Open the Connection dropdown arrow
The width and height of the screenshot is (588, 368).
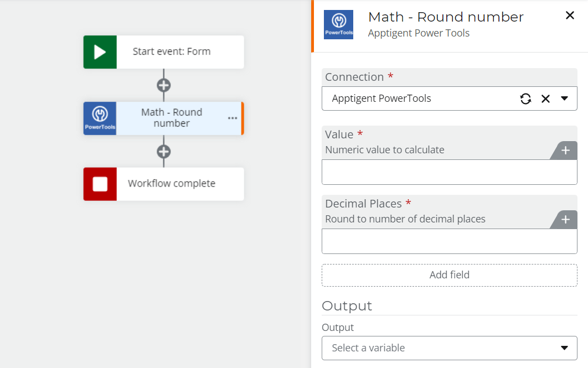tap(565, 99)
